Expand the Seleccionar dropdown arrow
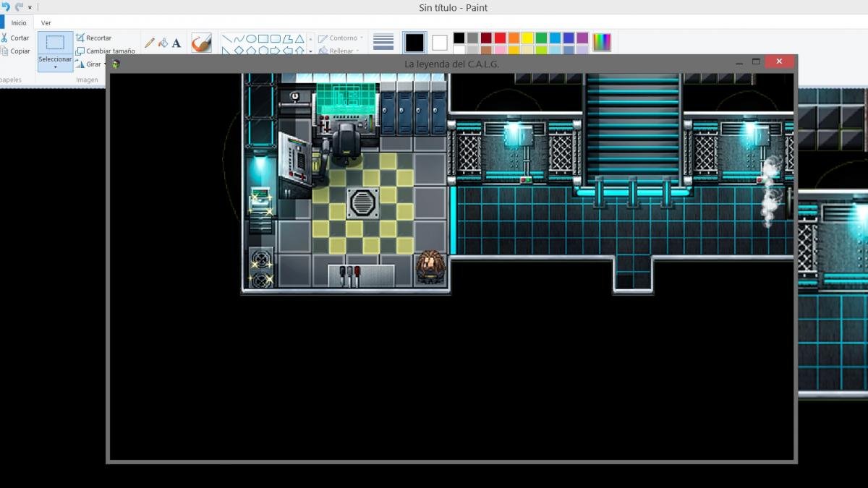 (x=55, y=67)
